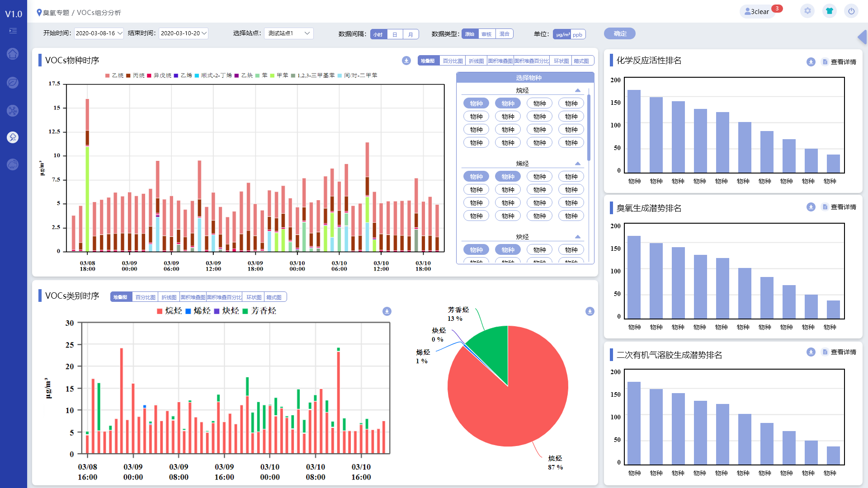Screen dimensions: 868x488
Task: Download the 化学反应活性排名 chart
Action: pos(811,62)
